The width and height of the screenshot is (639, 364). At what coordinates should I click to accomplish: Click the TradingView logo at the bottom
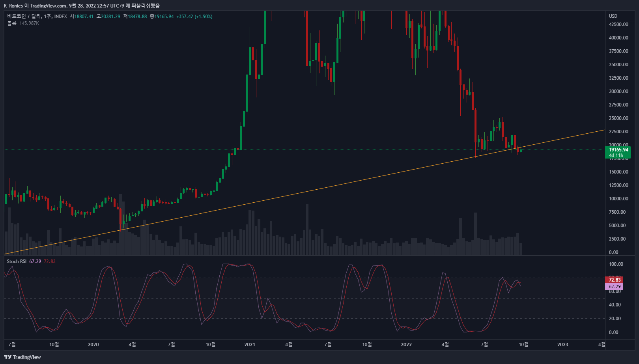[22, 357]
